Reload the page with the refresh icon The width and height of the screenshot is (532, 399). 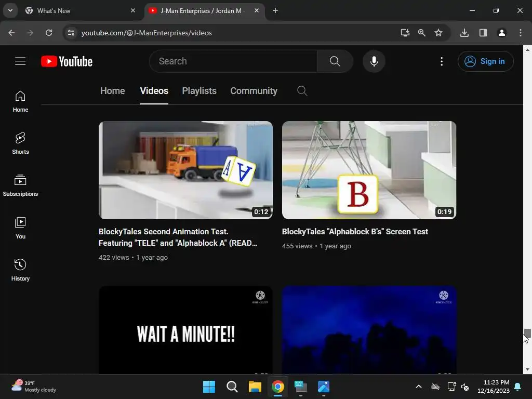coord(49,33)
